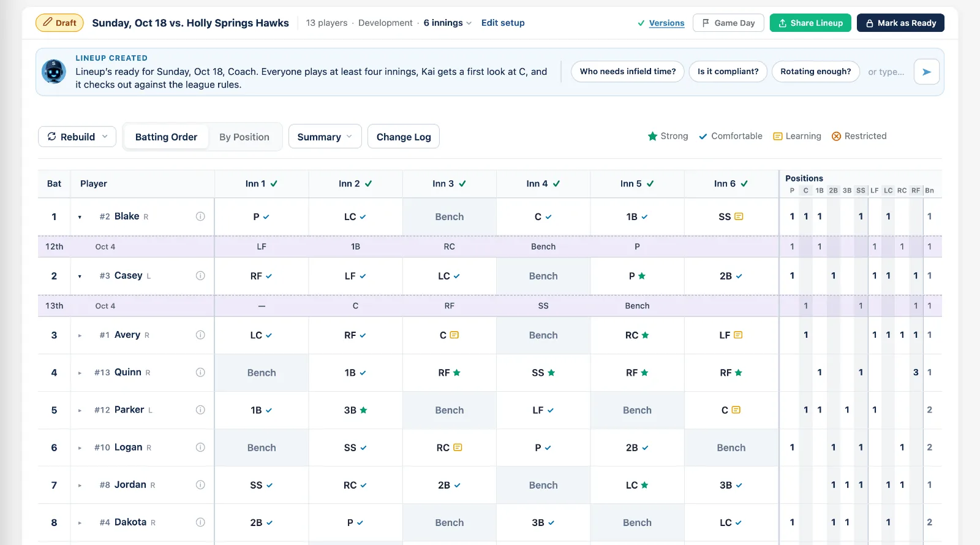Image resolution: width=980 pixels, height=545 pixels.
Task: Expand Avery's row details
Action: pyautogui.click(x=80, y=335)
